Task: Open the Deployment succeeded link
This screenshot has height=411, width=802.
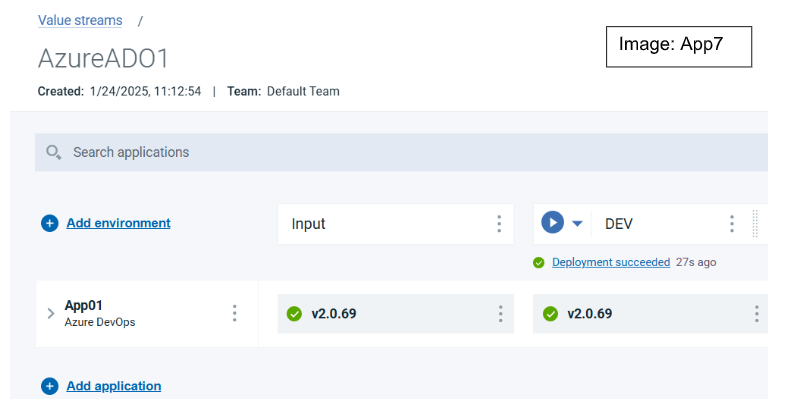Action: coord(611,262)
